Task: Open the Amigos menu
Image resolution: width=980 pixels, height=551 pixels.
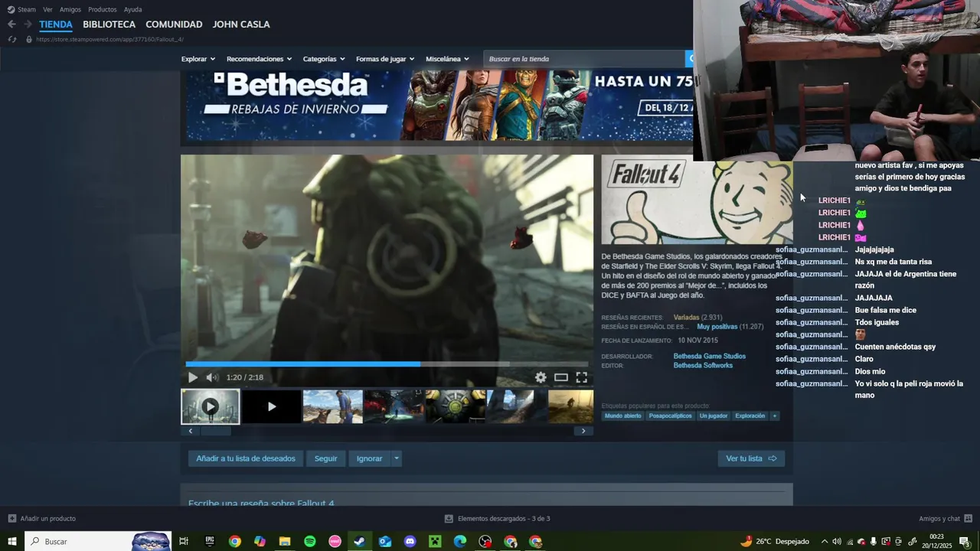Action: 70,9
